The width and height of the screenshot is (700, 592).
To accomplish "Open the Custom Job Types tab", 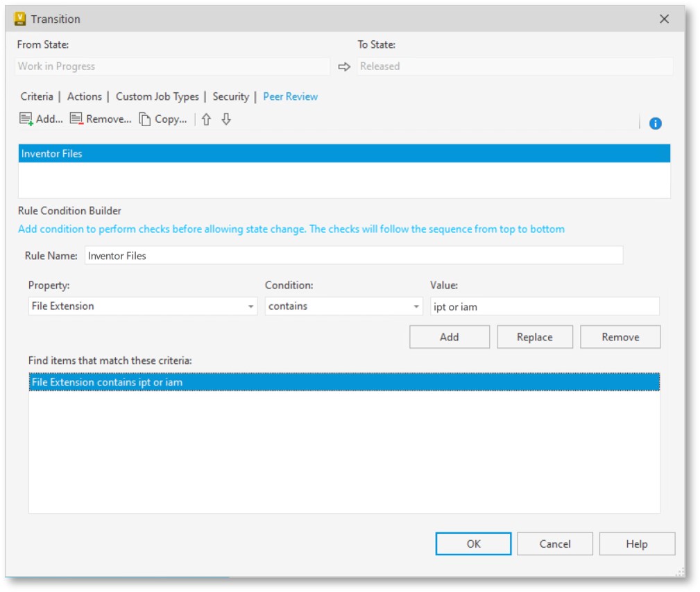I will 157,96.
